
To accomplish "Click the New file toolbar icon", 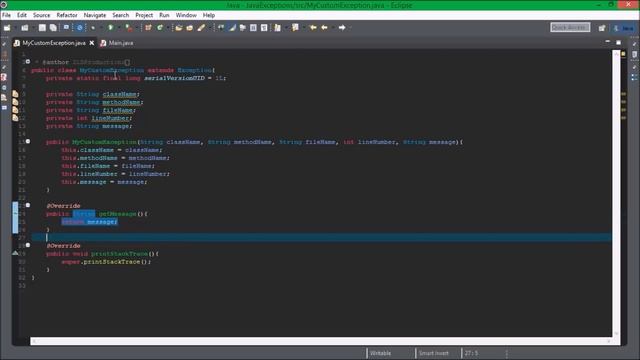I will click(x=7, y=28).
